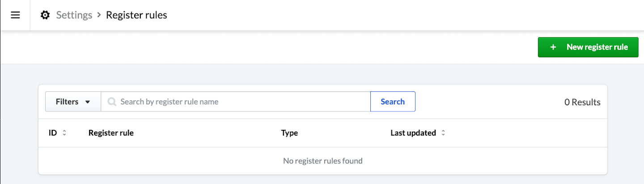Go back to the Settings breadcrumb
The height and width of the screenshot is (184, 644).
[x=74, y=15]
